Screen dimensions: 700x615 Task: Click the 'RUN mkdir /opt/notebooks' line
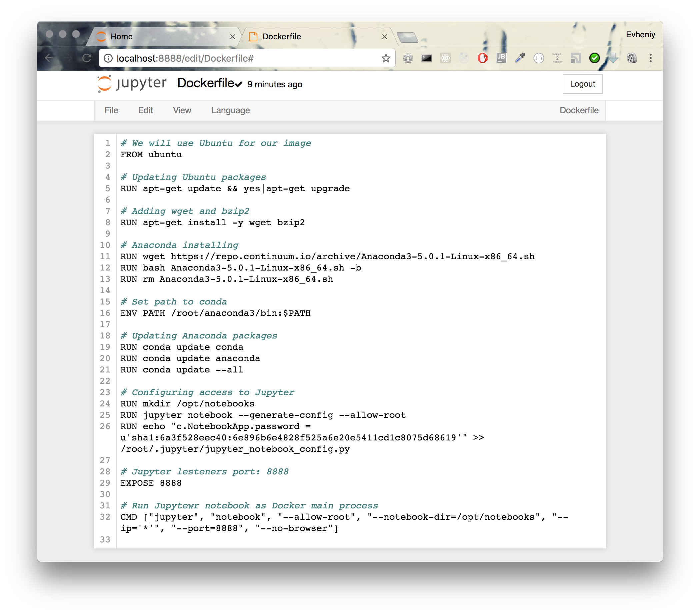pos(187,403)
